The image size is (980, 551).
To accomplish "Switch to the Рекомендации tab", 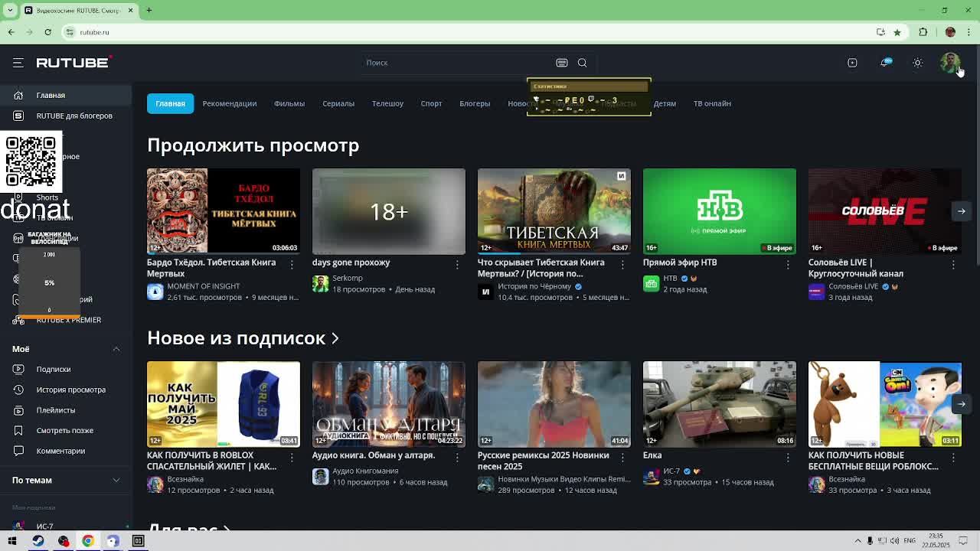I will coord(230,103).
